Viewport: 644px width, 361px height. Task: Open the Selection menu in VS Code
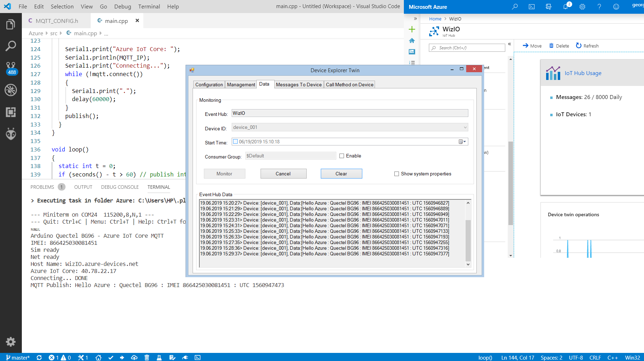pyautogui.click(x=62, y=6)
